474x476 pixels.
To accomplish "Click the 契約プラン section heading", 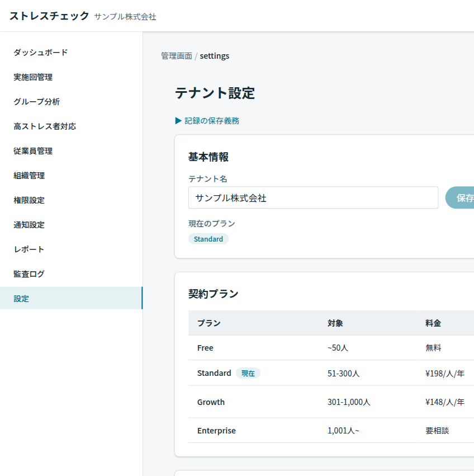I will 214,294.
